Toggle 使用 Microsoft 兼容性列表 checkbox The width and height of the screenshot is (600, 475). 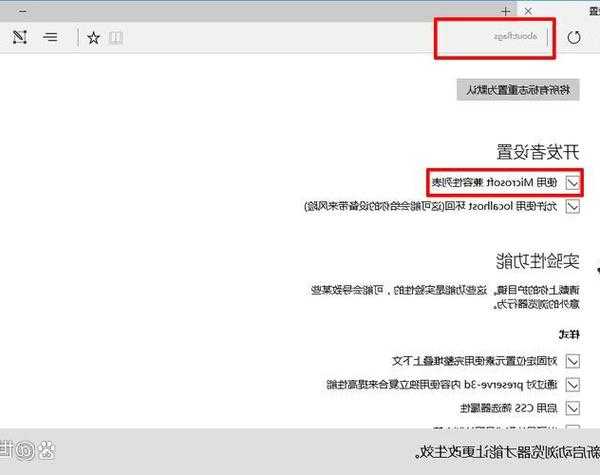(573, 183)
